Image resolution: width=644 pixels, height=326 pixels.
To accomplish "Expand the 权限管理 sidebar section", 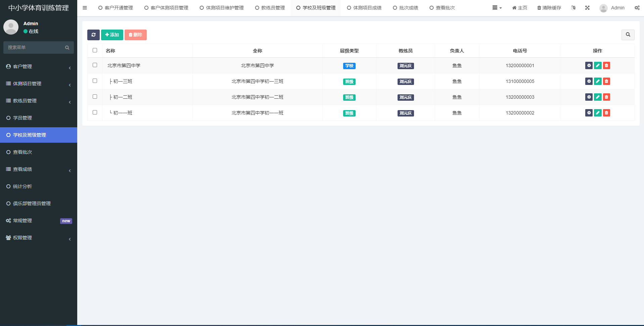I will click(x=39, y=238).
